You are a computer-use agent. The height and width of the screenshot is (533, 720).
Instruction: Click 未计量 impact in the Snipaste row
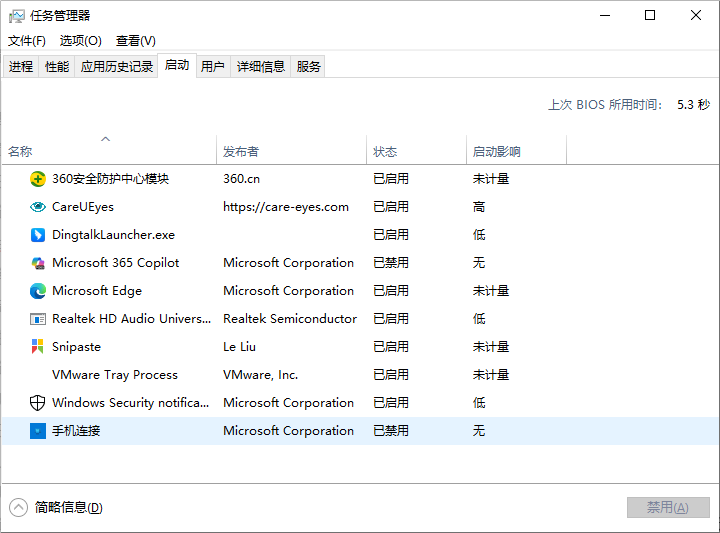coord(491,347)
